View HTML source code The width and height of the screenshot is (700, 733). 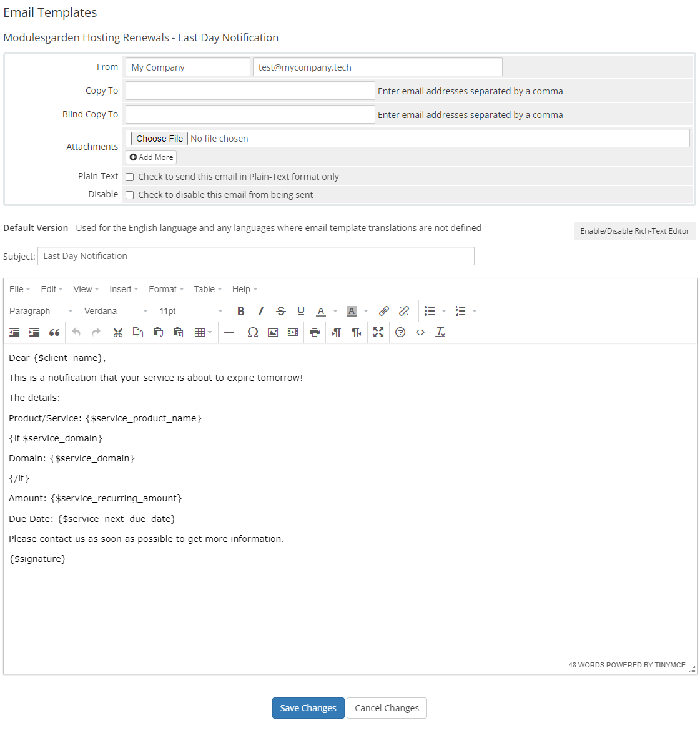420,332
